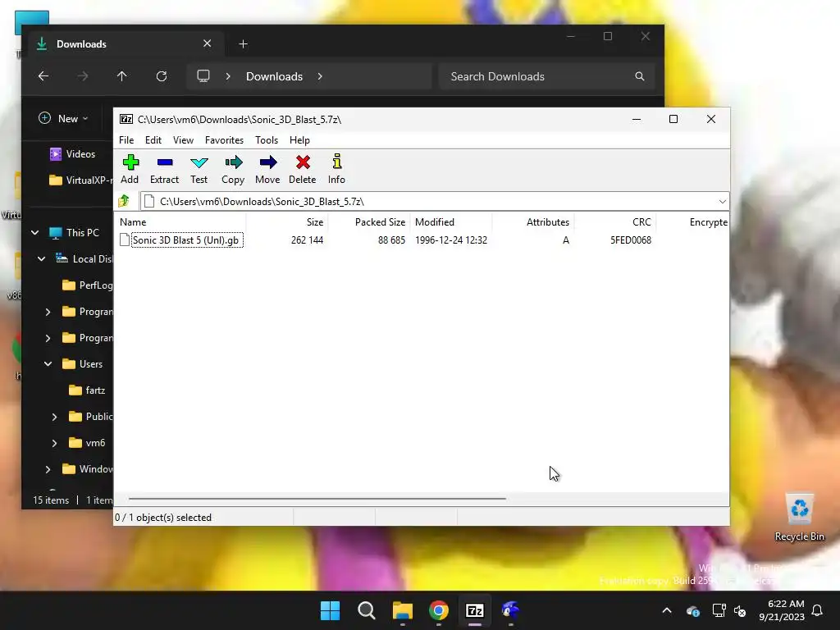Open the Tools menu

(267, 139)
